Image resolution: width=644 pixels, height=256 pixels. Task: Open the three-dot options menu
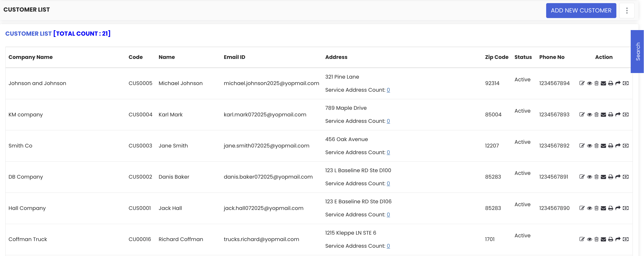(627, 11)
